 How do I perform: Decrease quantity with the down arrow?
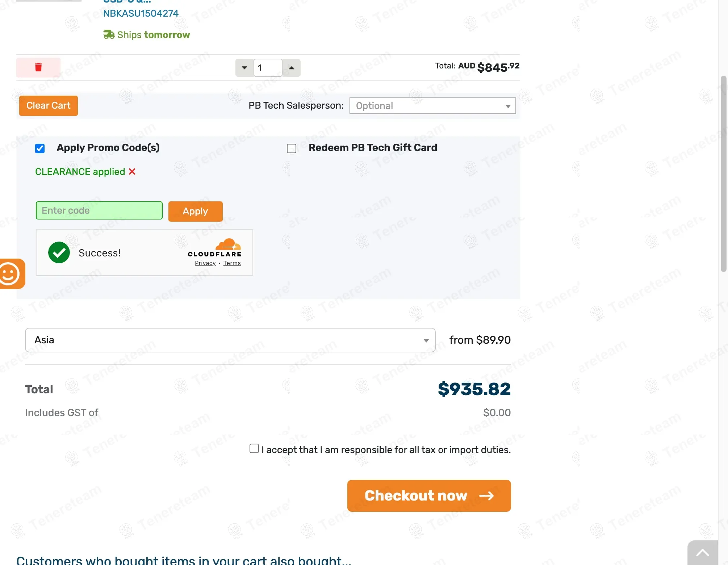[244, 68]
